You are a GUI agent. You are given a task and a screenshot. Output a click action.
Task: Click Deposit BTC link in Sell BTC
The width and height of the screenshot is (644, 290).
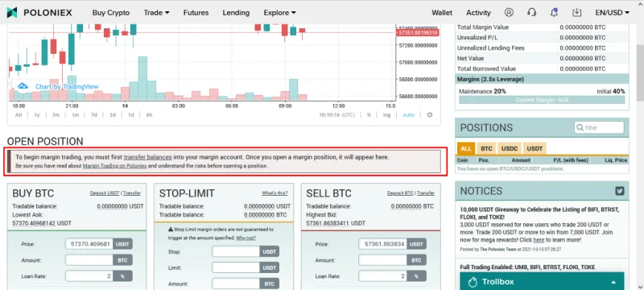click(400, 193)
